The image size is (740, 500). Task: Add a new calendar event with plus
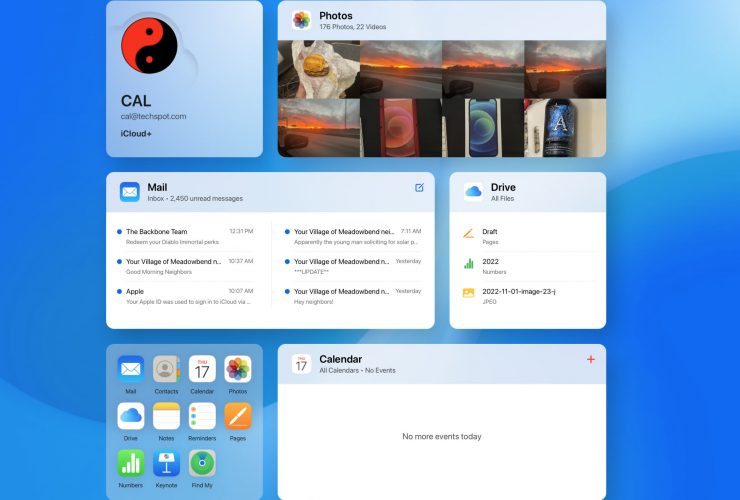(x=590, y=359)
